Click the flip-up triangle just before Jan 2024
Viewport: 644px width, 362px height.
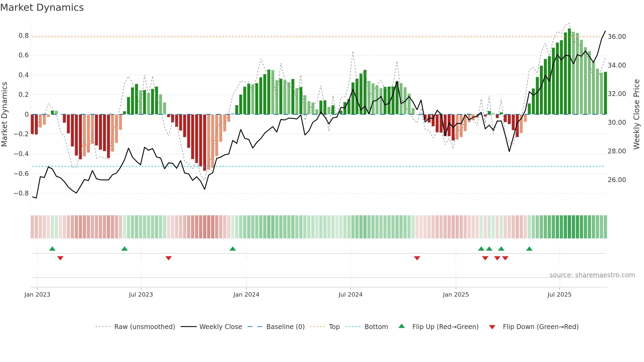click(233, 249)
